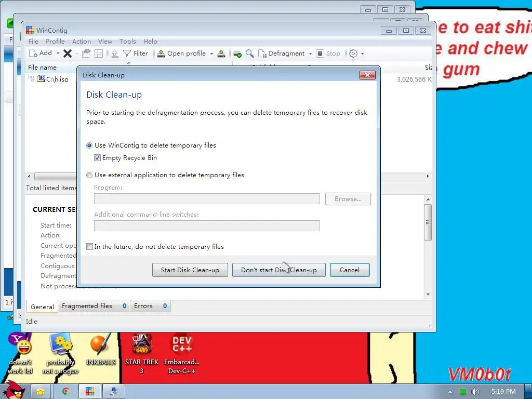This screenshot has height=399, width=532.
Task: Switch to the General tab
Action: pos(42,307)
